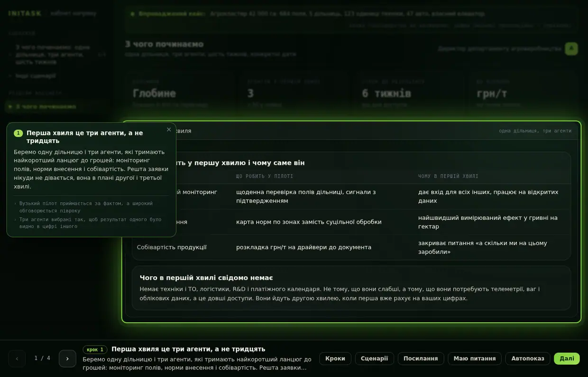The height and width of the screenshot is (377, 588).
Task: Click the heading 'Чого в першій хвилі свідомо немає'
Action: click(x=206, y=278)
